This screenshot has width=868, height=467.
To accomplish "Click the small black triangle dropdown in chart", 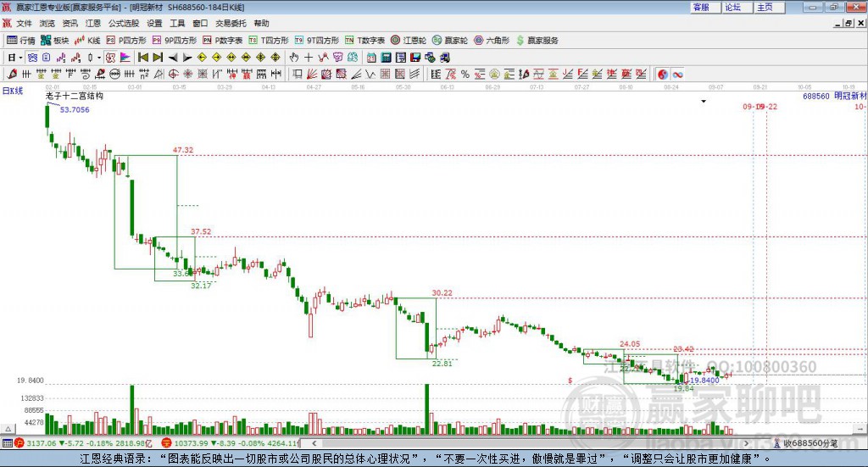I will pos(704,101).
